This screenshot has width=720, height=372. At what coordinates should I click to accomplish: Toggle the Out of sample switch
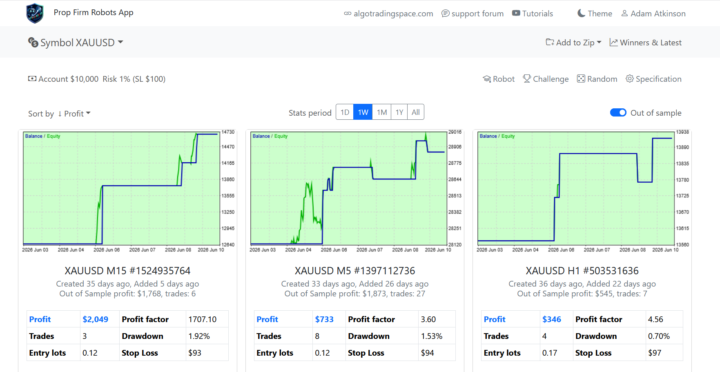click(x=618, y=113)
